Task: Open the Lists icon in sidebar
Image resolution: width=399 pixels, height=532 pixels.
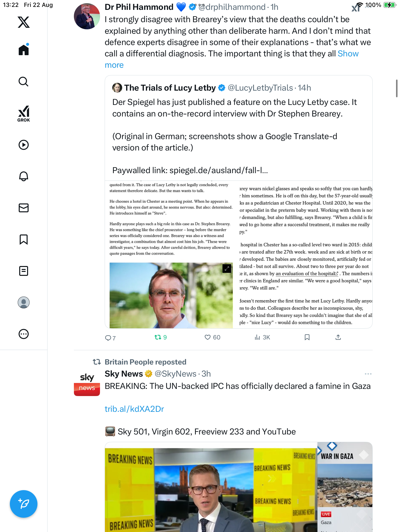Action: point(24,271)
